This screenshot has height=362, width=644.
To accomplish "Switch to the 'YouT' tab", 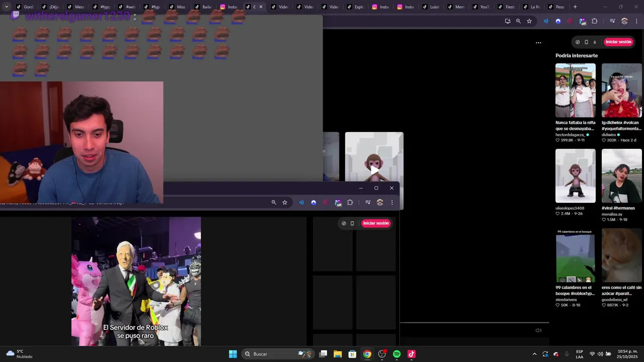I will pyautogui.click(x=480, y=7).
